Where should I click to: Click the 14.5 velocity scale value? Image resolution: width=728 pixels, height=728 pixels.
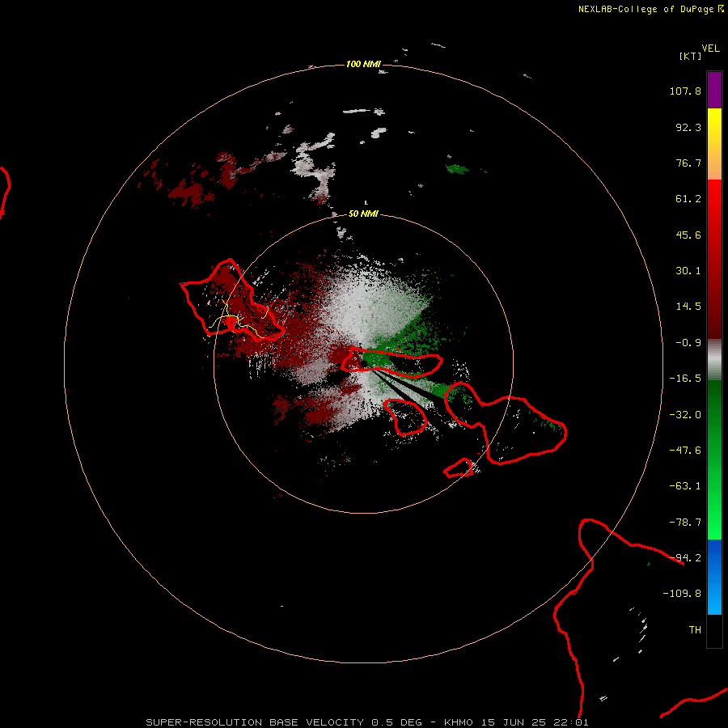tap(688, 307)
